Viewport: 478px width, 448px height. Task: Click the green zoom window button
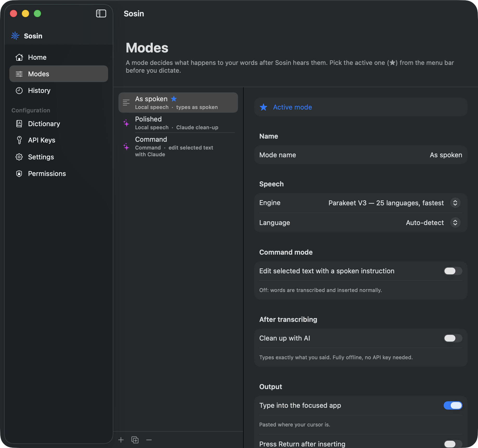(37, 13)
